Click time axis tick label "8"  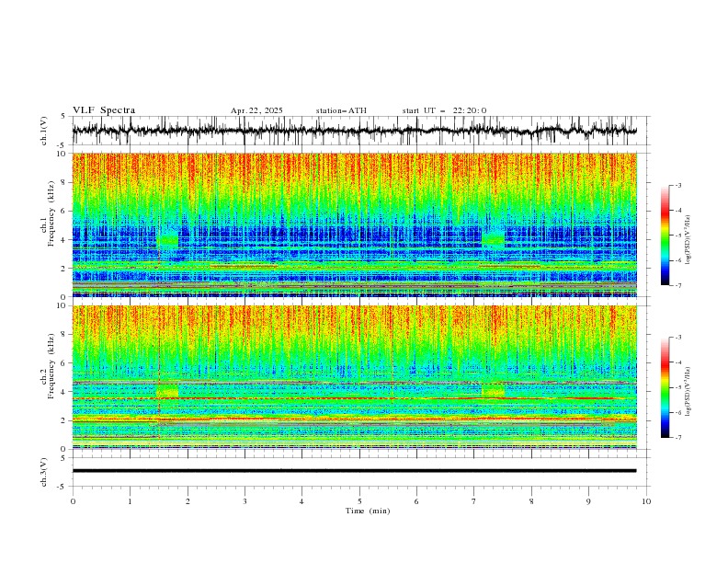pyautogui.click(x=531, y=501)
